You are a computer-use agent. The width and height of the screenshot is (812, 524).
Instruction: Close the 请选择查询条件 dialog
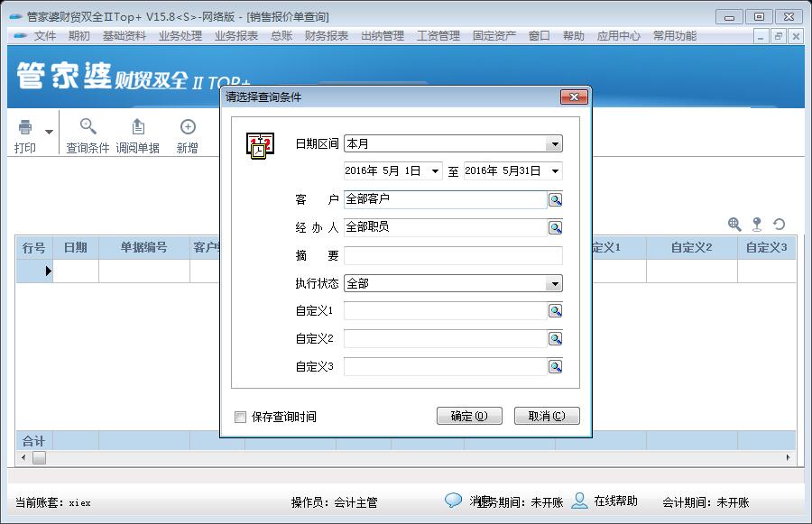(574, 97)
